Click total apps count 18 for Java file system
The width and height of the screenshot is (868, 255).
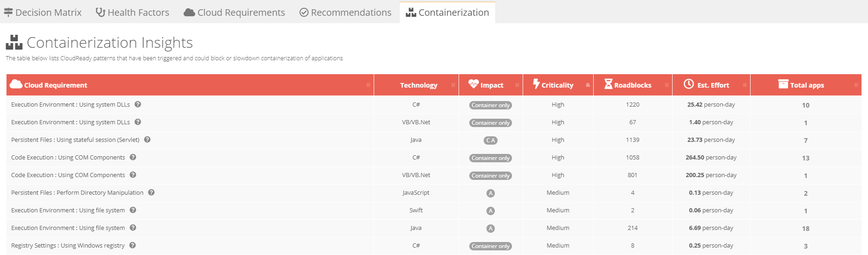(805, 229)
